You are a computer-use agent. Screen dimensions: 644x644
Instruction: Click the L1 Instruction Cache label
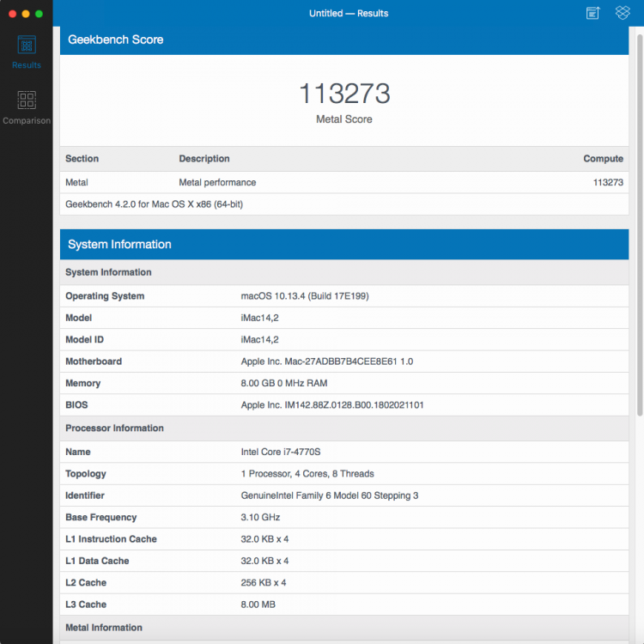111,539
